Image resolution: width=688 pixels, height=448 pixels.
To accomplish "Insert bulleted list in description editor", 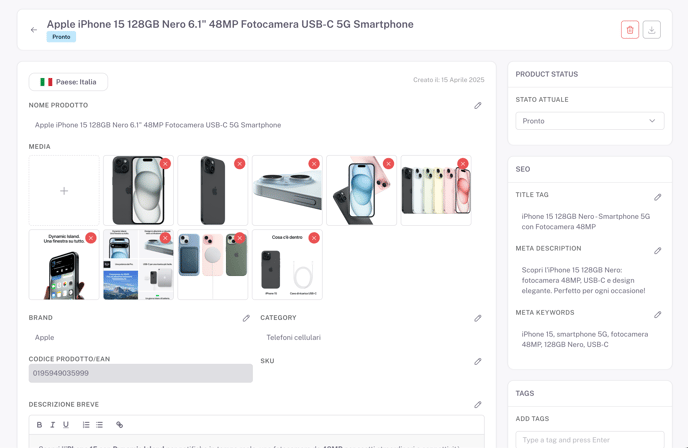I will [x=100, y=425].
